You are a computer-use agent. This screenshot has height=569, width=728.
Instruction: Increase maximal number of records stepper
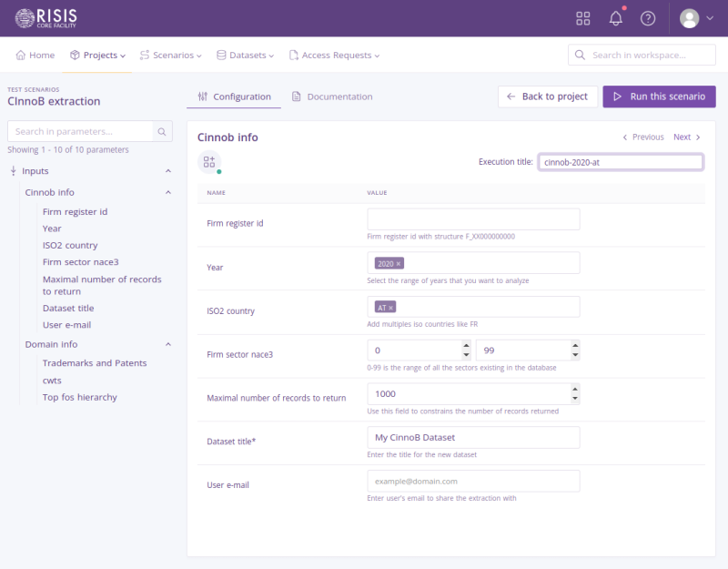tap(574, 390)
